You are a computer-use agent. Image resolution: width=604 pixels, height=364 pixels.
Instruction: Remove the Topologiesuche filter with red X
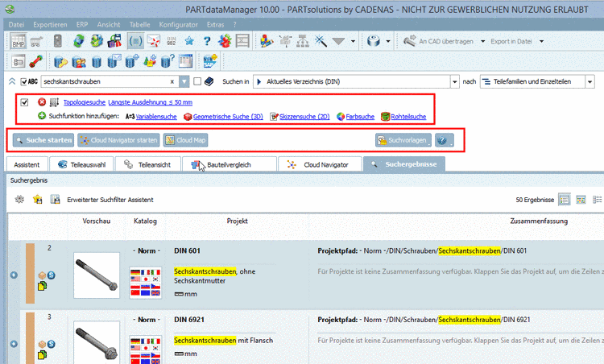pos(42,102)
